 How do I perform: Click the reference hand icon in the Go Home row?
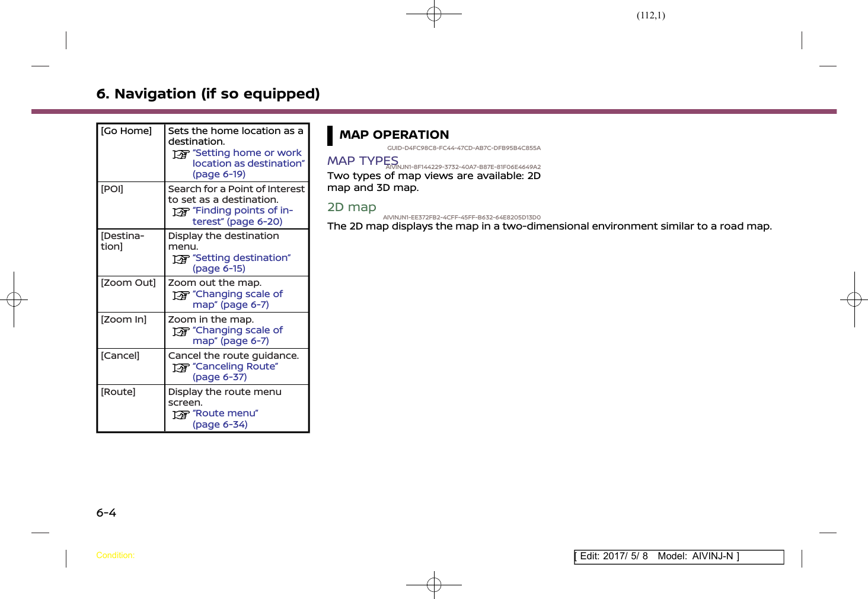coord(181,154)
